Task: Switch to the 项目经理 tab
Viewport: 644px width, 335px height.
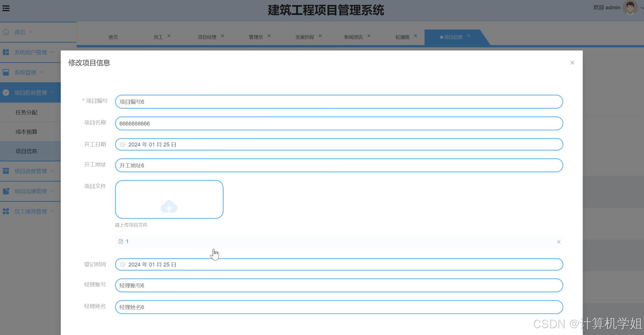Action: tap(207, 37)
